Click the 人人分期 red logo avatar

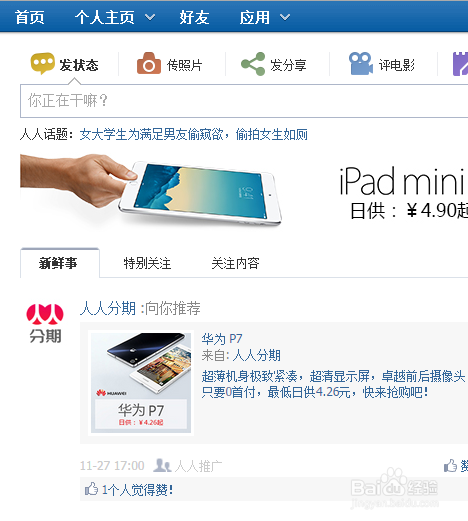pyautogui.click(x=45, y=323)
